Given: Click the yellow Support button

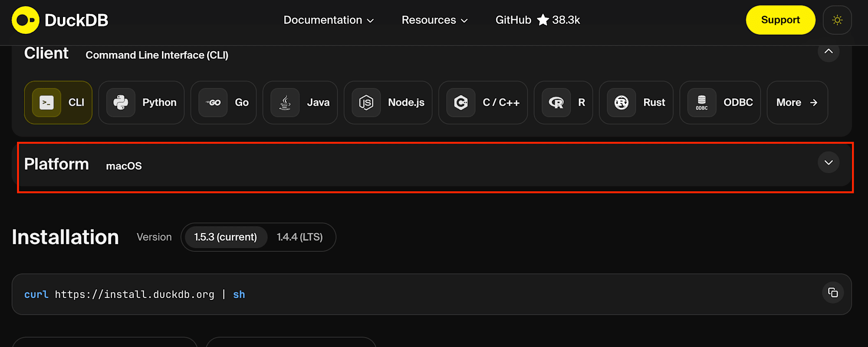Looking at the screenshot, I should click(780, 20).
